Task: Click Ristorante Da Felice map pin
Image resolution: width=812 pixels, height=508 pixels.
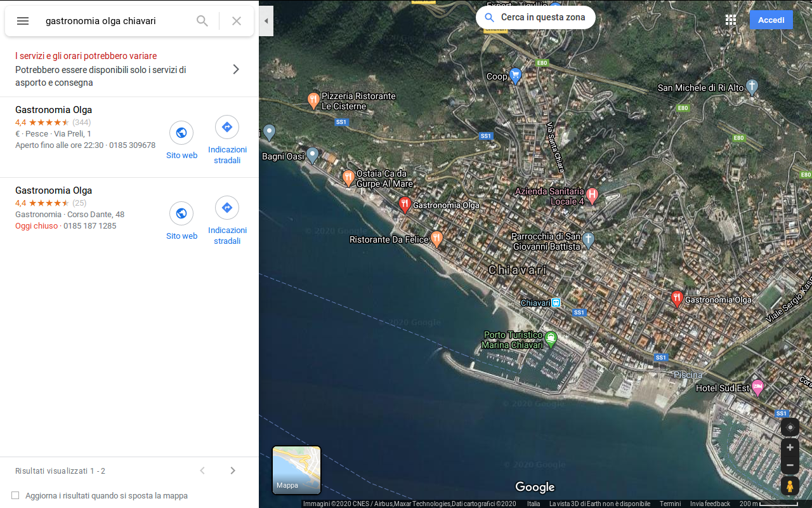Action: [x=436, y=239]
